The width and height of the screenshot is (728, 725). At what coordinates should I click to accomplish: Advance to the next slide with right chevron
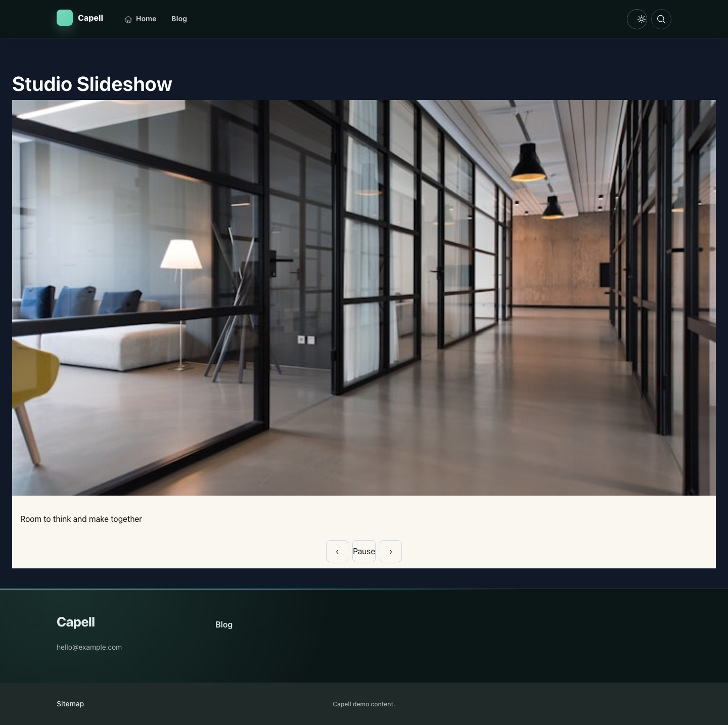[391, 551]
